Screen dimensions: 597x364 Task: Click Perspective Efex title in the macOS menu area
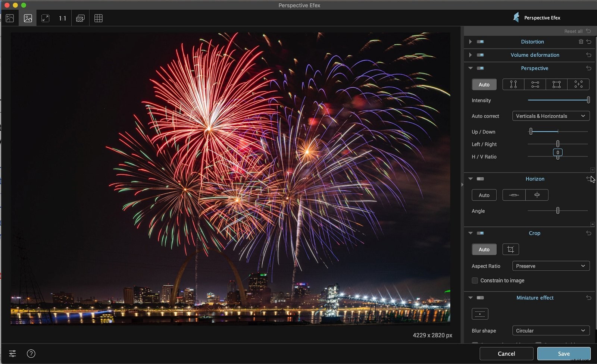(x=299, y=5)
